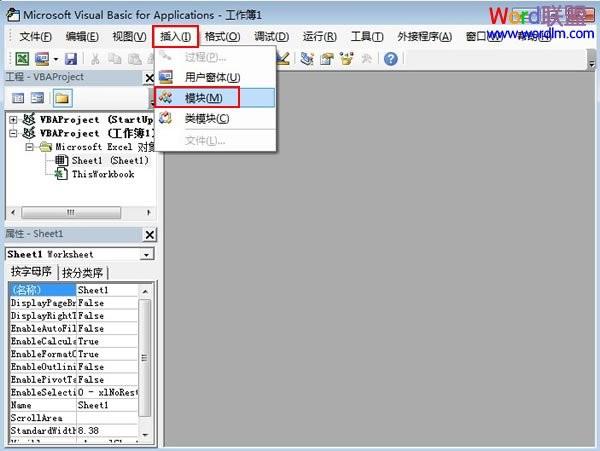This screenshot has width=600, height=451.
Task: Open the 文件(F) menu
Action: point(35,37)
